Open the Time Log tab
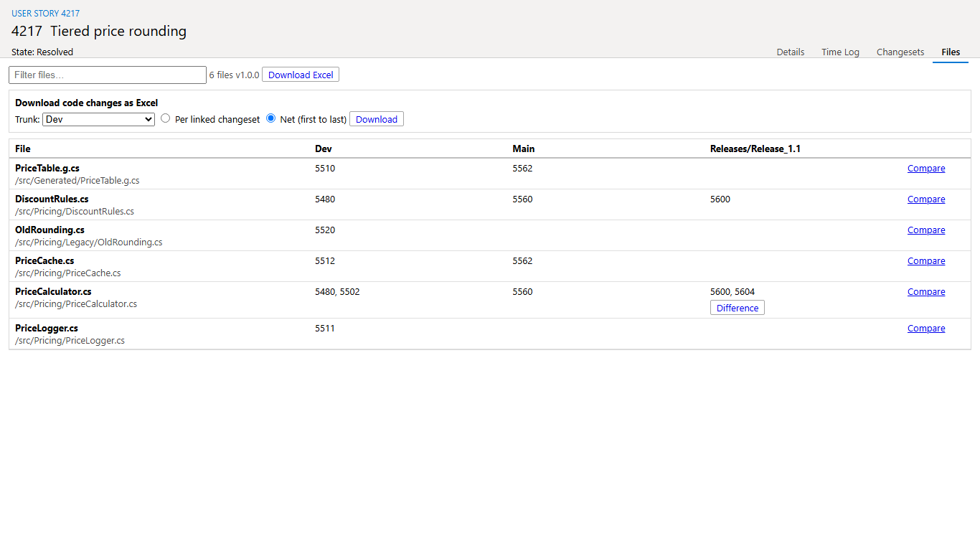 (x=840, y=52)
